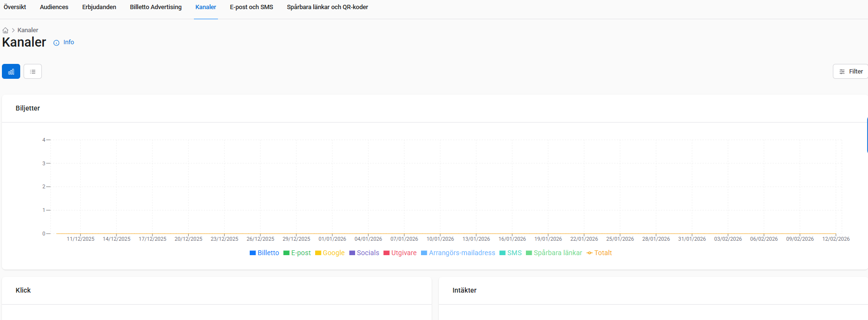
Task: Go to the Översikt tab
Action: pos(15,7)
